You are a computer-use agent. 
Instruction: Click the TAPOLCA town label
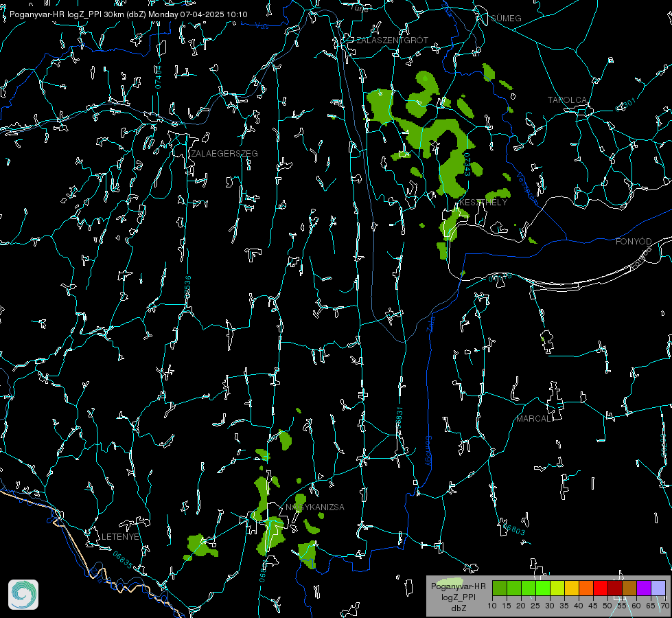pyautogui.click(x=567, y=100)
